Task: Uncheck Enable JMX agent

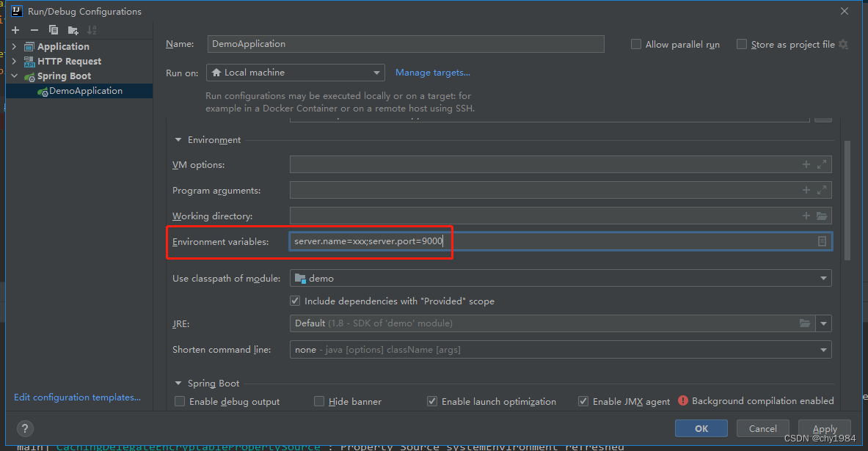Action: (x=583, y=401)
